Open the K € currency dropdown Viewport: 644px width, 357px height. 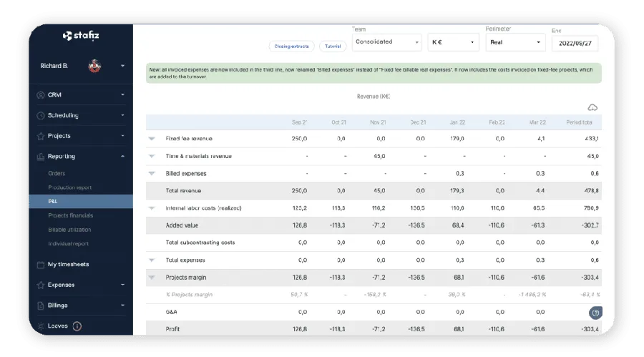tap(453, 42)
